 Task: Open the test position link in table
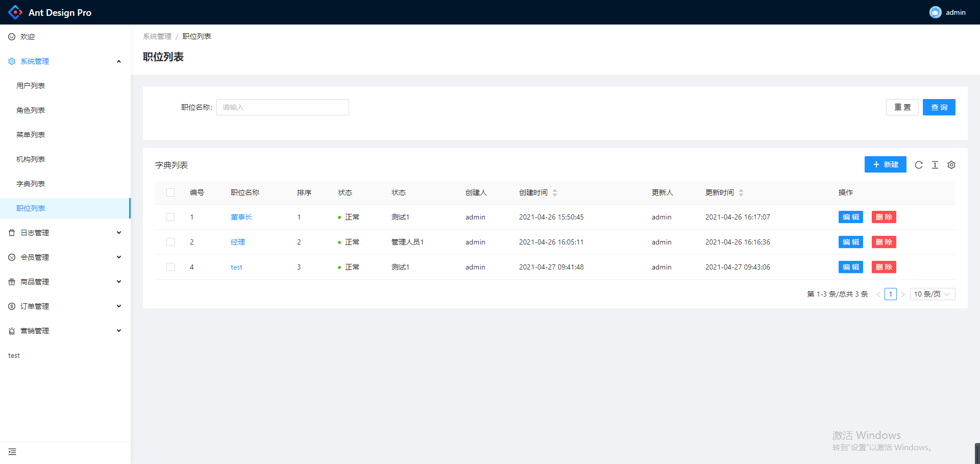(x=236, y=267)
